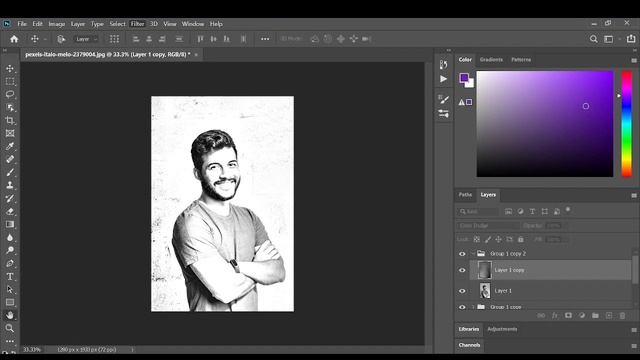Open the Auto-Select Layer dropdown

click(86, 39)
